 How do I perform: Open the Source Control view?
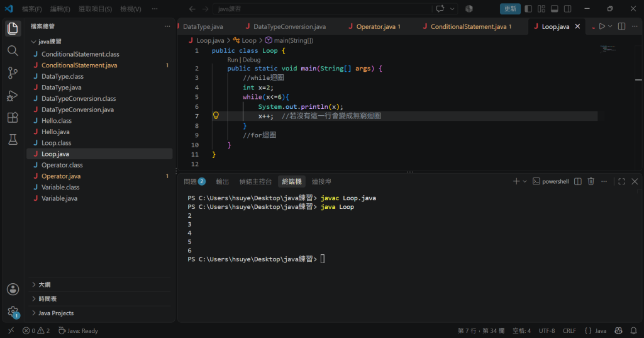coord(13,73)
